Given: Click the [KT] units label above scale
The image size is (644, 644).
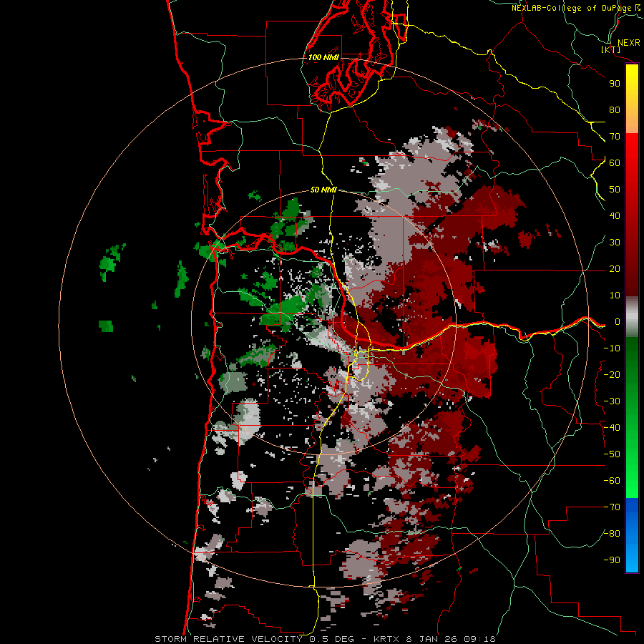Looking at the screenshot, I should [611, 49].
